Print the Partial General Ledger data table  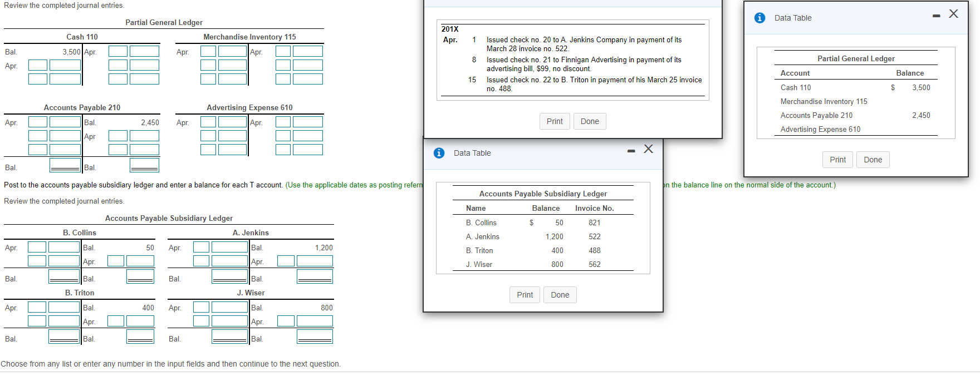[837, 160]
